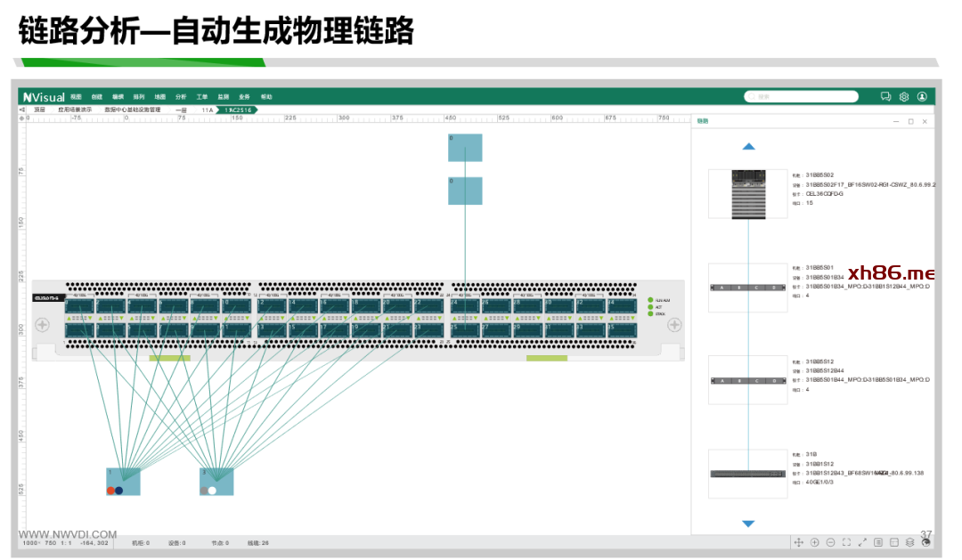Click the fit-to-screen icon
The width and height of the screenshot is (962, 560).
847,542
